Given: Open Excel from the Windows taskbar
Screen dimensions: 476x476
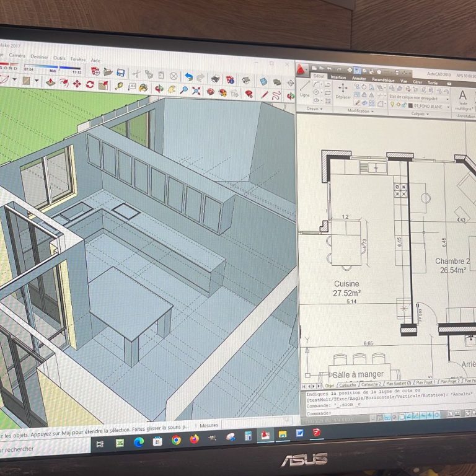Looking at the screenshot, I should coord(120,443).
